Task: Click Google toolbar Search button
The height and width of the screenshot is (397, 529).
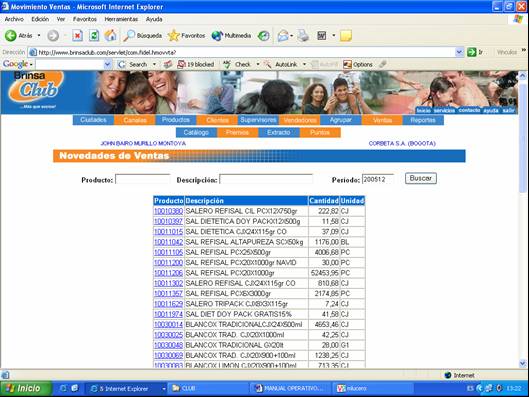Action: click(133, 64)
